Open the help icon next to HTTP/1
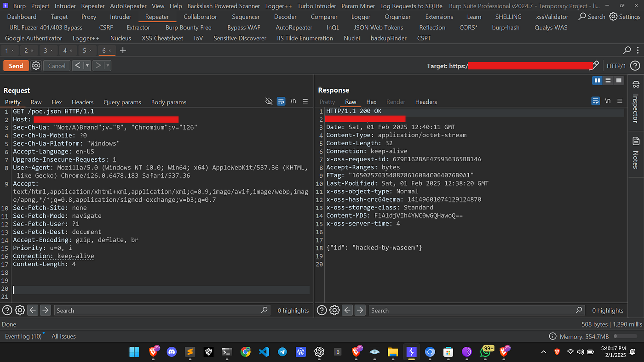Image resolution: width=644 pixels, height=362 pixels. click(635, 66)
